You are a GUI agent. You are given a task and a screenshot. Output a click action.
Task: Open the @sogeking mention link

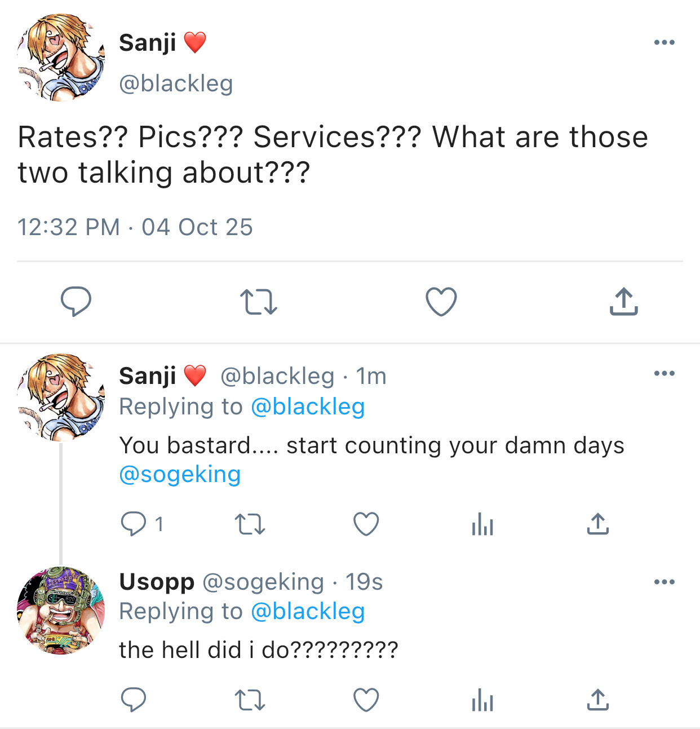(180, 475)
